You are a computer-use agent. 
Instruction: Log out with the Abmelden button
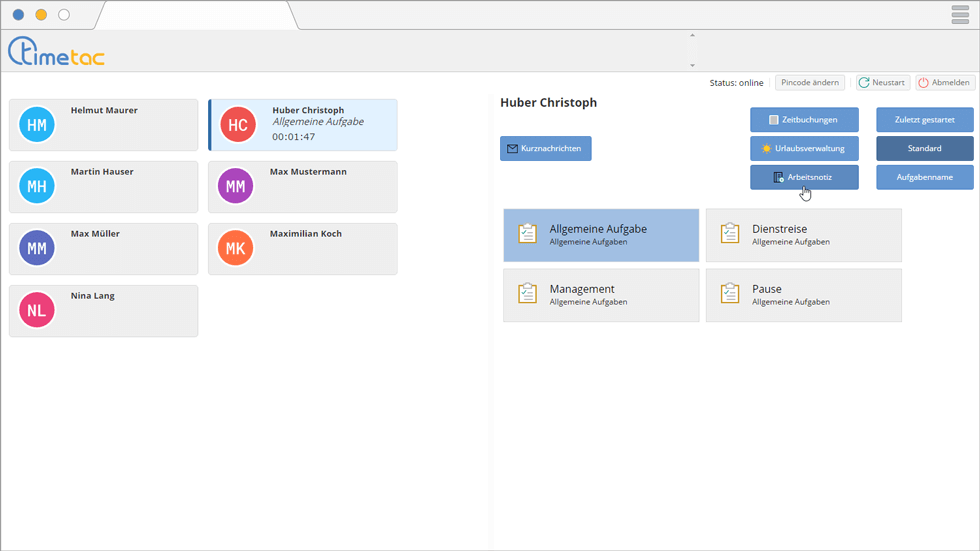[944, 83]
